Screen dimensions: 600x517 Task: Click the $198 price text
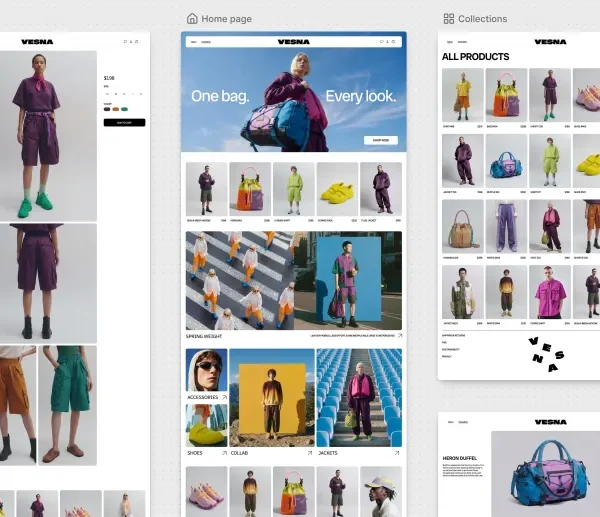[109, 78]
